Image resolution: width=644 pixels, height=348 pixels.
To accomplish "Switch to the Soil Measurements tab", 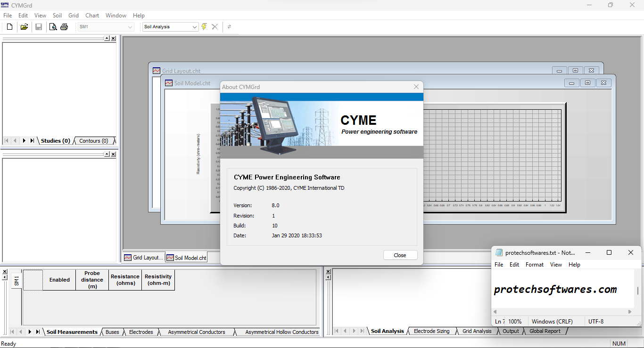I will (x=72, y=332).
